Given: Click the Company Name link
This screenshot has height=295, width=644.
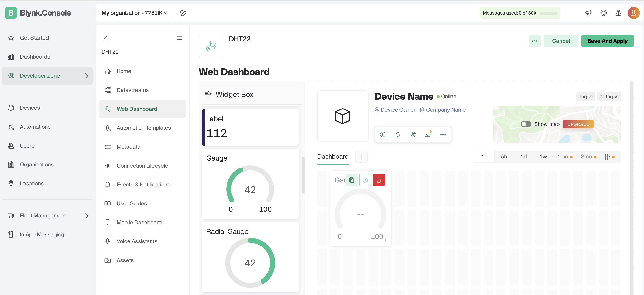Looking at the screenshot, I should pos(443,110).
